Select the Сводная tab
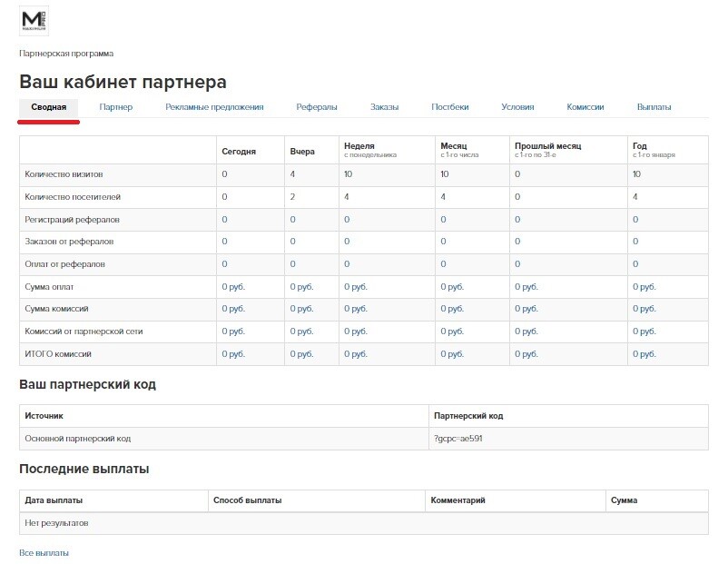 [x=49, y=107]
